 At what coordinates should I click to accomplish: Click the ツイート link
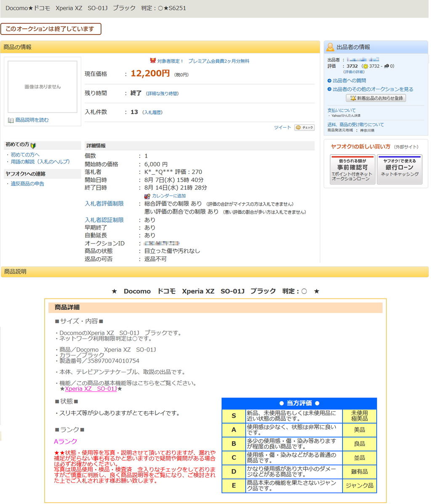pyautogui.click(x=282, y=128)
